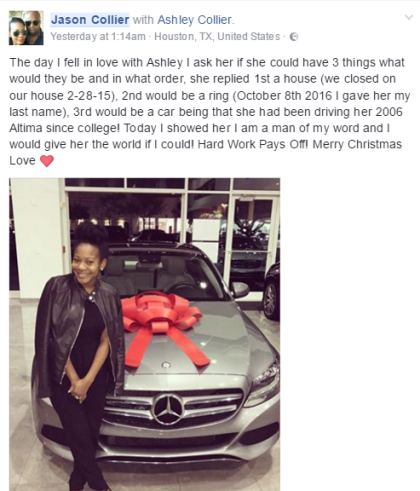The width and height of the screenshot is (420, 491).
Task: Click the small star badge on hood
Action: [166, 365]
